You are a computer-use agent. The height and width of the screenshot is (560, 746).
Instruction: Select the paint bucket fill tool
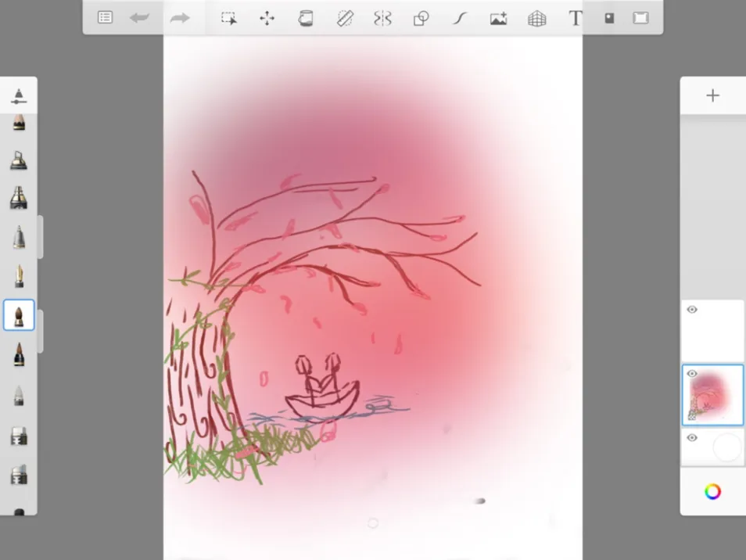click(306, 19)
